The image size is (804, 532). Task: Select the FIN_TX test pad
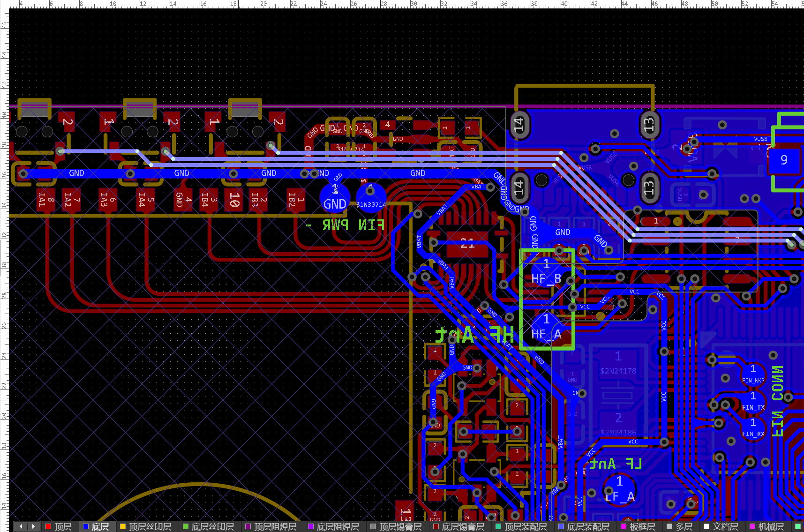pyautogui.click(x=753, y=402)
